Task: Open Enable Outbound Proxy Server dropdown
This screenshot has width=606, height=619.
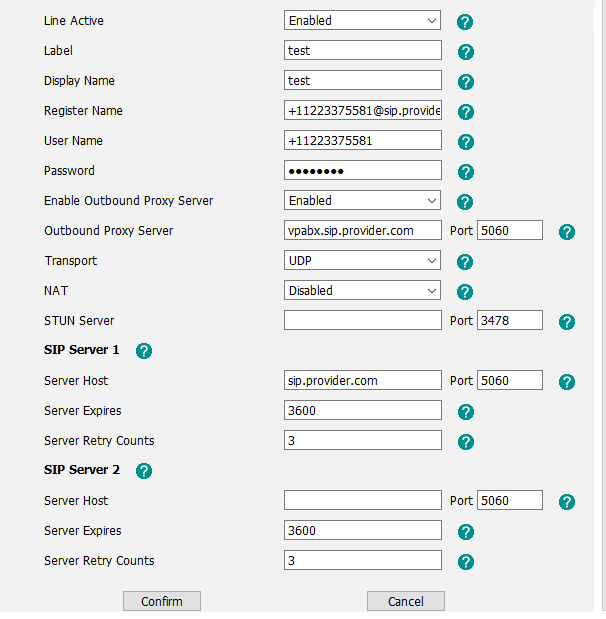Action: pos(362,200)
